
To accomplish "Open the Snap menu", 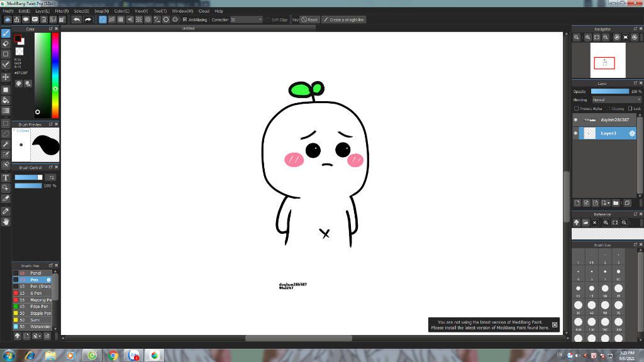I will (101, 11).
